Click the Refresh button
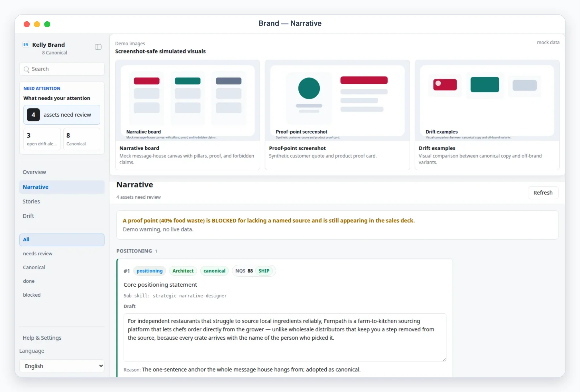Viewport: 580px width, 392px height. [543, 193]
